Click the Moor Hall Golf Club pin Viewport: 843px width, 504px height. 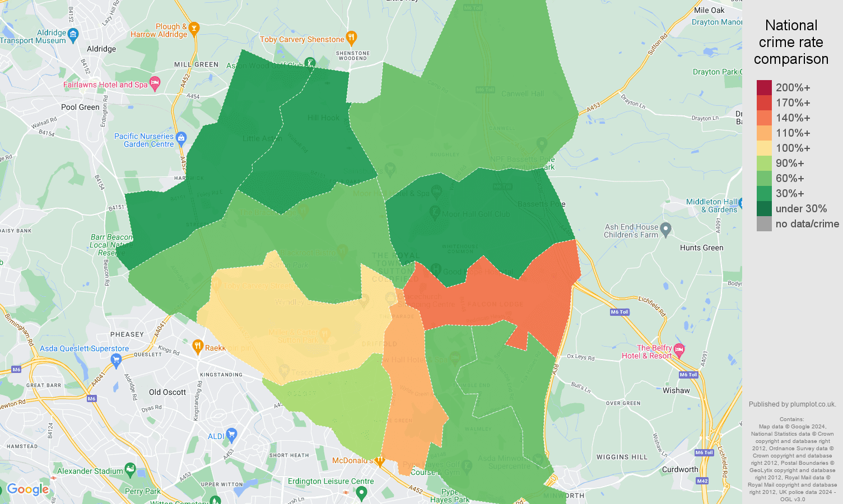click(434, 212)
